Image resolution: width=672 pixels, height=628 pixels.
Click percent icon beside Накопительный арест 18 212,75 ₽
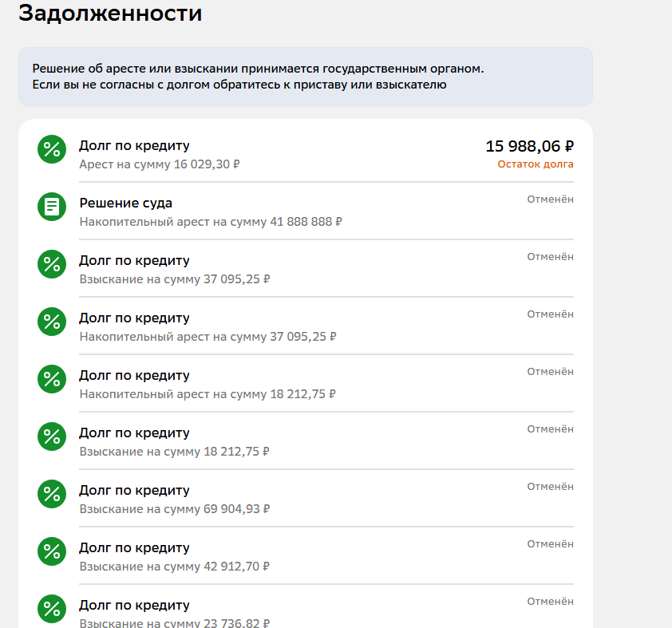[x=52, y=379]
